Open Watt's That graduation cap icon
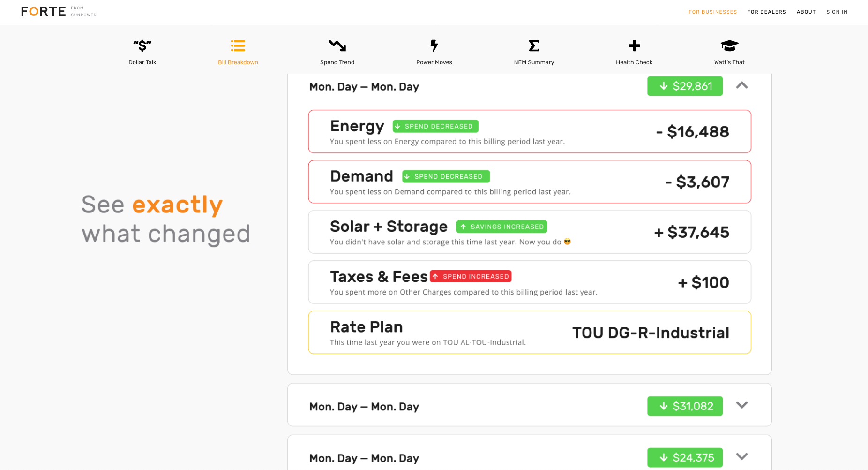The height and width of the screenshot is (470, 868). (x=729, y=45)
